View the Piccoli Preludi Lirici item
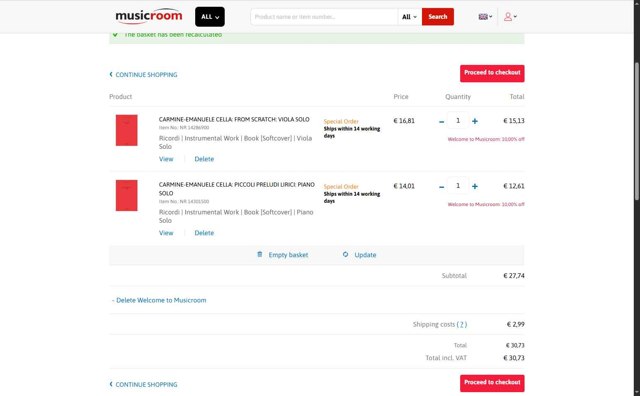Screen dimensions: 640x396 166,233
